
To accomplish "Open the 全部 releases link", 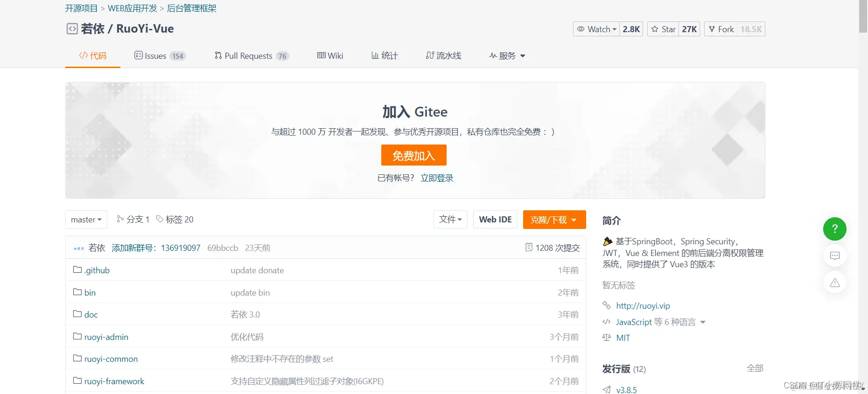I will pos(755,368).
